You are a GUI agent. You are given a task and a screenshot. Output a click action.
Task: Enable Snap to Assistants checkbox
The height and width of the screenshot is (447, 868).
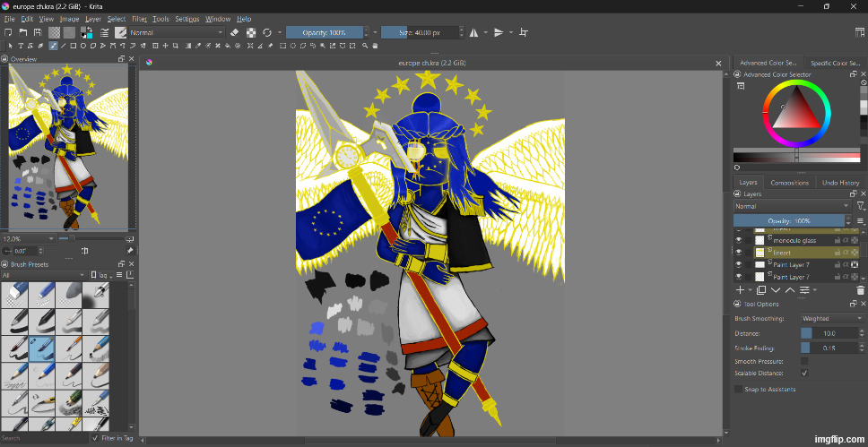coord(739,389)
